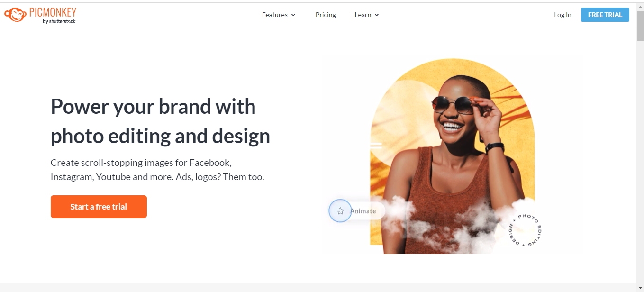
Task: Expand the Features dropdown chevron
Action: (293, 15)
